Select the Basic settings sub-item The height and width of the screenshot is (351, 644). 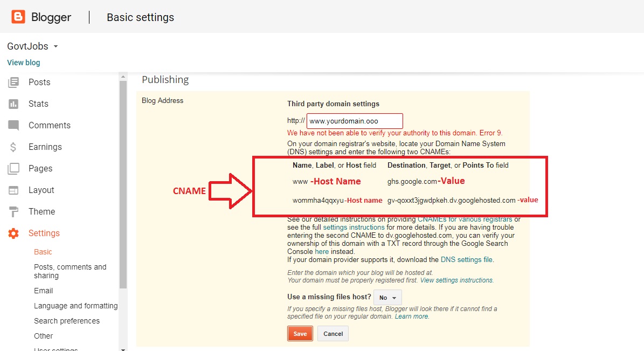[x=43, y=252]
